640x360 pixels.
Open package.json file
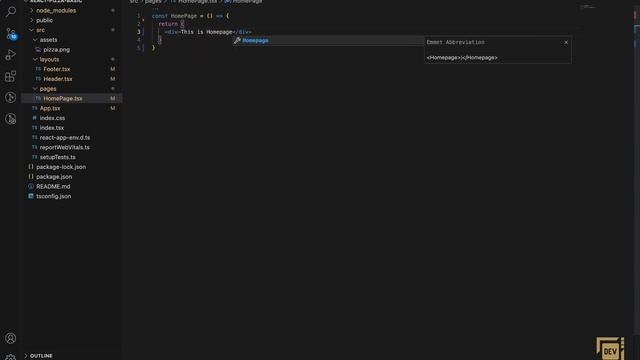coord(54,177)
